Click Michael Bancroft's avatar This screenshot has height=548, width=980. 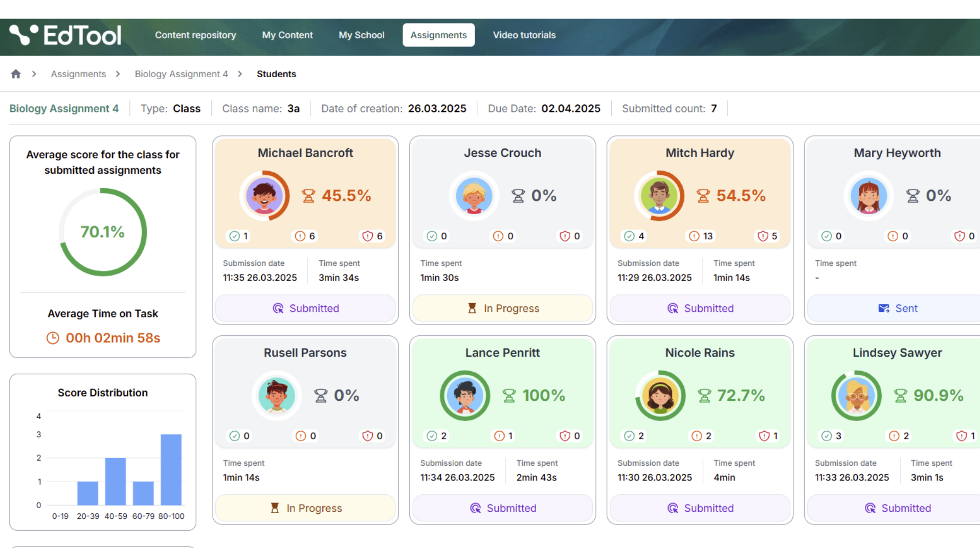(x=264, y=195)
